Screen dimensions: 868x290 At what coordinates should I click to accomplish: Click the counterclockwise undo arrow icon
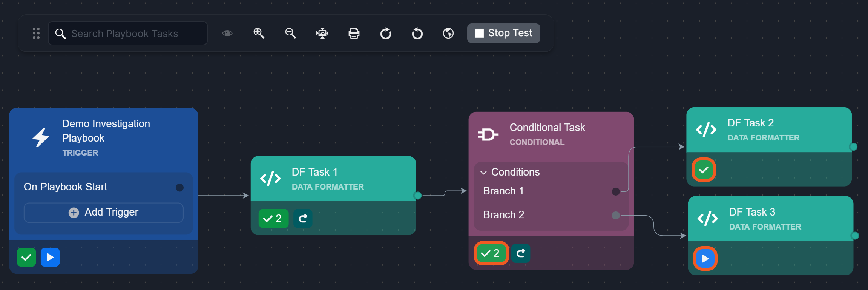point(417,33)
